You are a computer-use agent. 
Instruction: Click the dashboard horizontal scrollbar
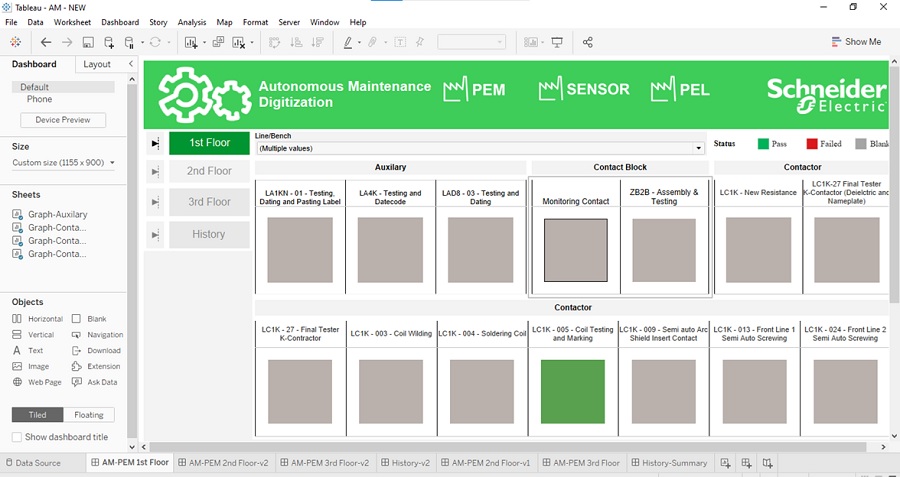coord(507,447)
